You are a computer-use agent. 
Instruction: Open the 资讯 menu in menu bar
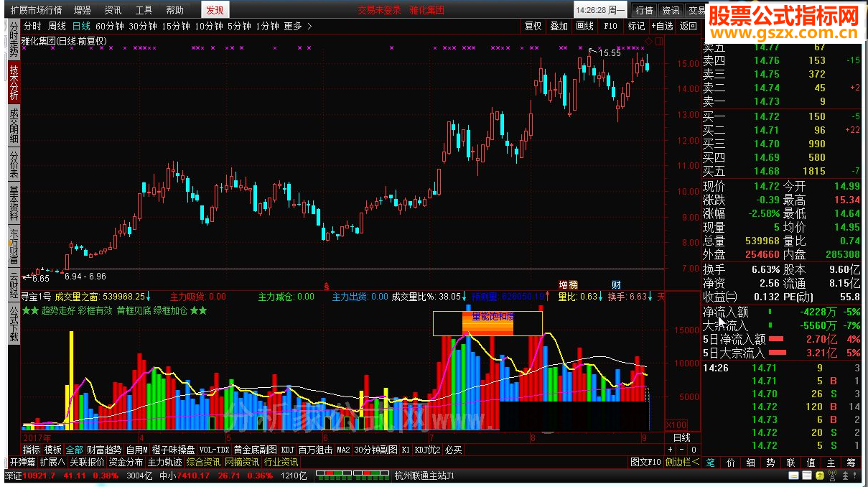pyautogui.click(x=113, y=10)
